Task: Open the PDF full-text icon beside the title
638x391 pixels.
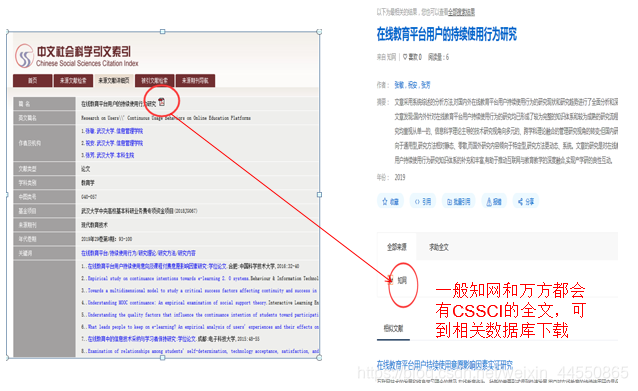Action: click(162, 102)
